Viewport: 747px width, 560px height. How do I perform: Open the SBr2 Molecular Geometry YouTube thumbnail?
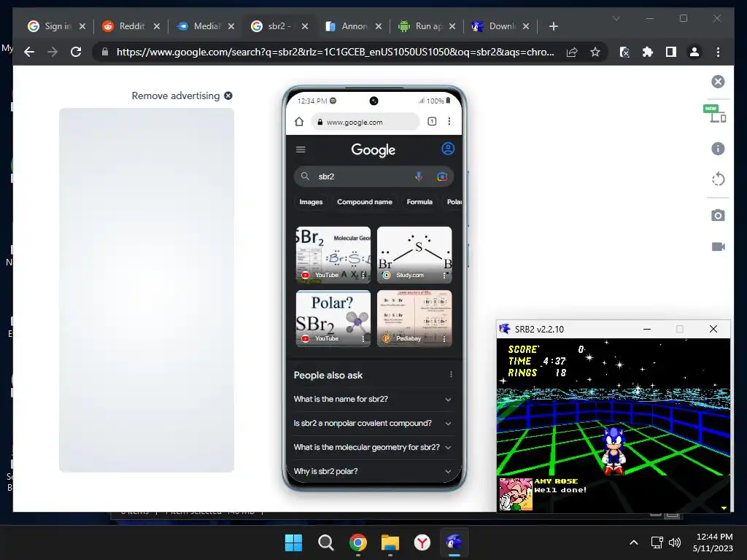point(333,254)
